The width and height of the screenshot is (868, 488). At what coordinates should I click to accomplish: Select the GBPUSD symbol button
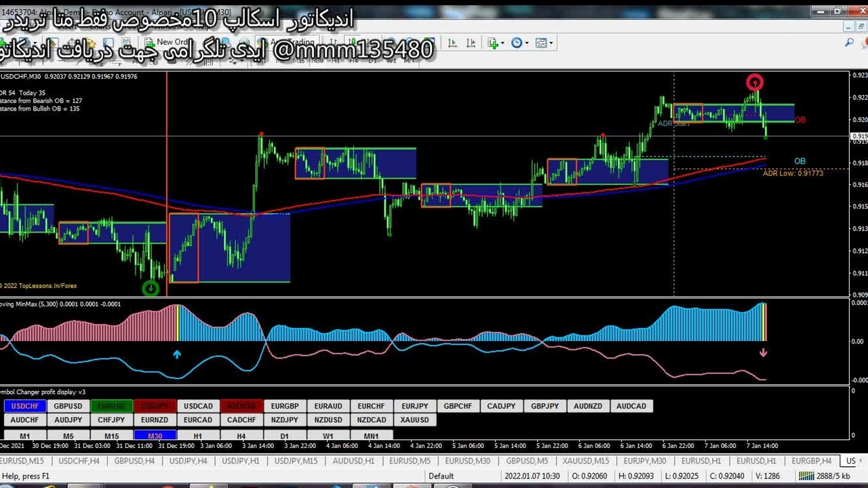tap(68, 406)
